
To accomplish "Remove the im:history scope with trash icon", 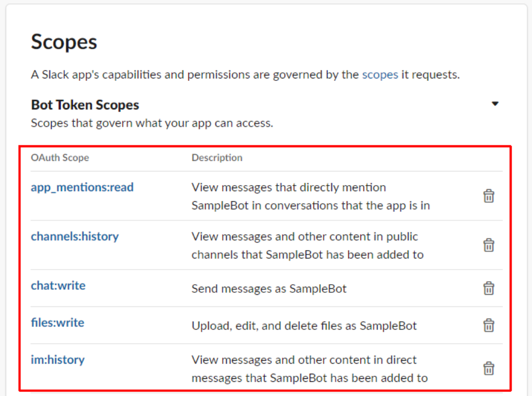I will [488, 369].
